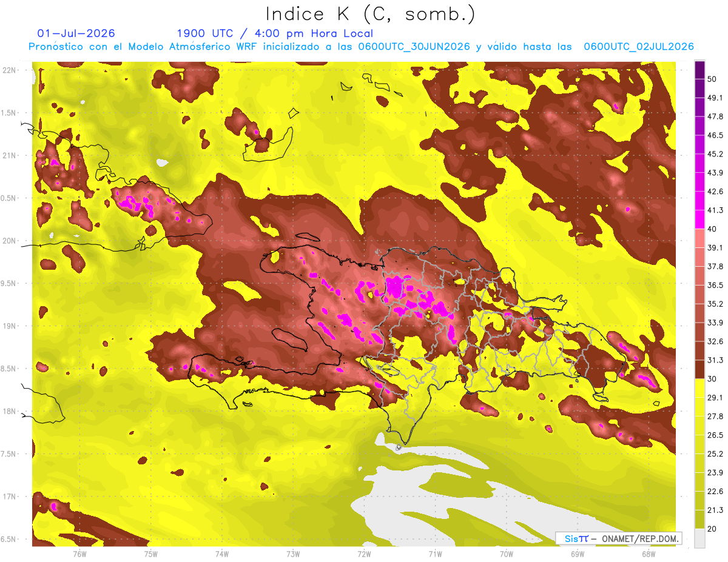Click the longitude axis label '71W'
The image size is (728, 562).
click(x=435, y=554)
